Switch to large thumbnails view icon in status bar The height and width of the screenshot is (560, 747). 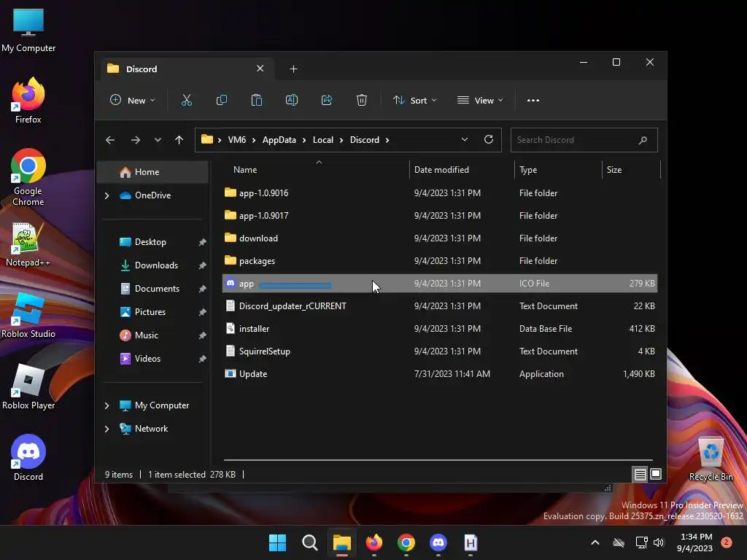pyautogui.click(x=656, y=474)
